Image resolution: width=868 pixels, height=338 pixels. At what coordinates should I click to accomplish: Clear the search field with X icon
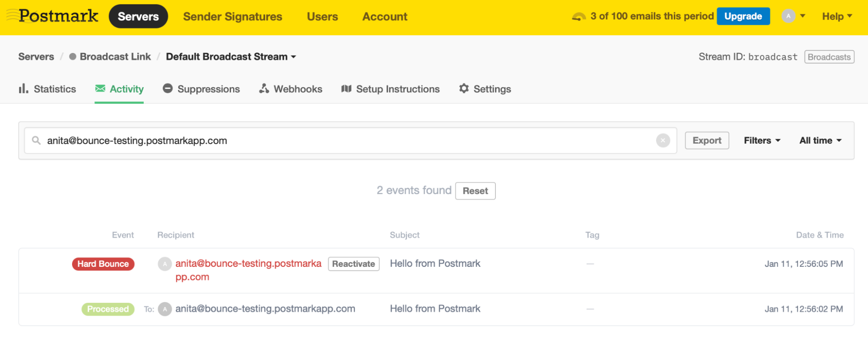(663, 141)
